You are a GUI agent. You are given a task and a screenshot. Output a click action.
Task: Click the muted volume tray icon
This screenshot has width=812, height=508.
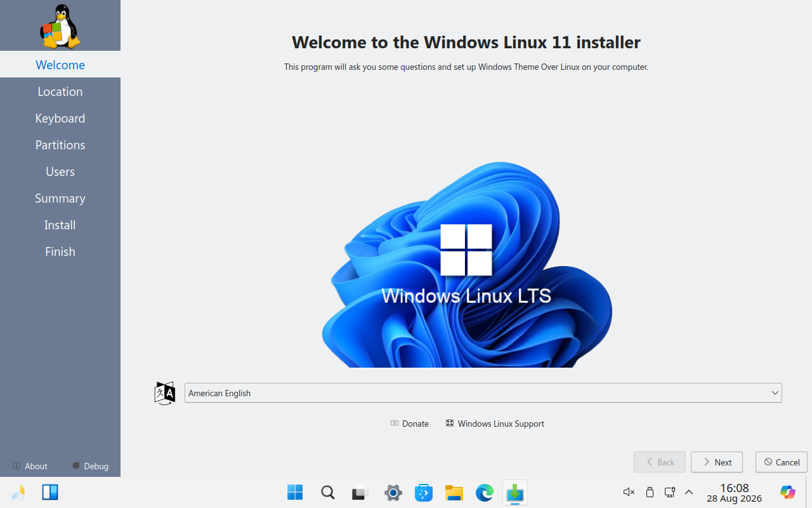pyautogui.click(x=629, y=492)
